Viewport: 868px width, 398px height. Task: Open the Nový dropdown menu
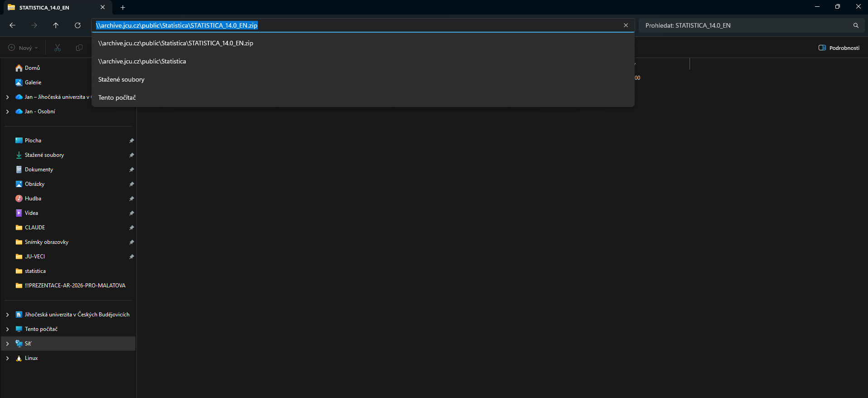23,48
